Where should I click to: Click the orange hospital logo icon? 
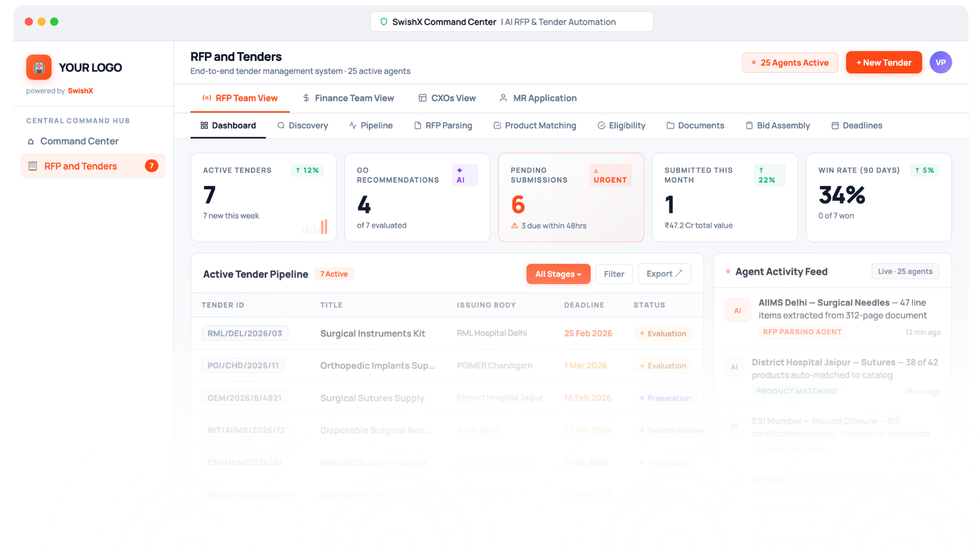[39, 67]
